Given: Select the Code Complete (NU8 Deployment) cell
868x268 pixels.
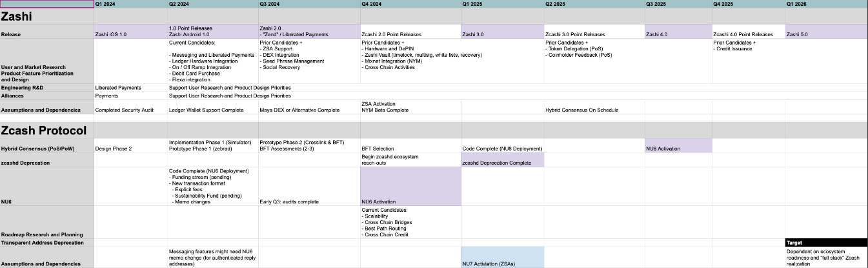Looking at the screenshot, I should pyautogui.click(x=502, y=145).
